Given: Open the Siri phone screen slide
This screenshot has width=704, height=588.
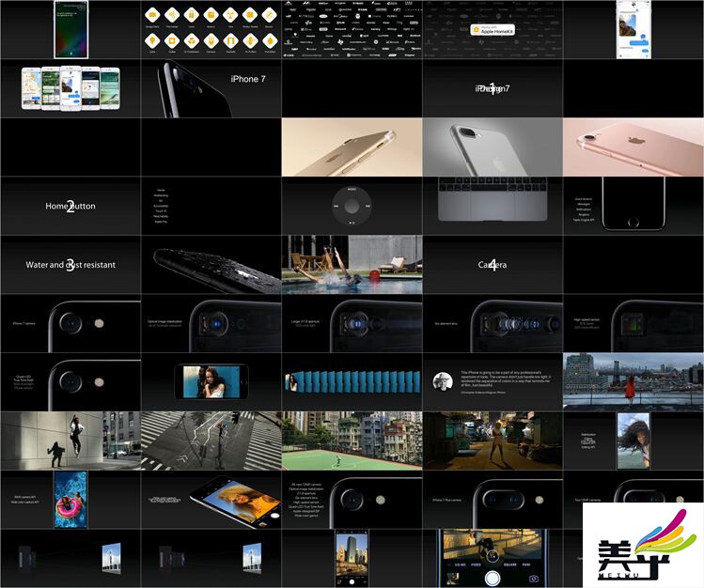Looking at the screenshot, I should (x=70, y=30).
